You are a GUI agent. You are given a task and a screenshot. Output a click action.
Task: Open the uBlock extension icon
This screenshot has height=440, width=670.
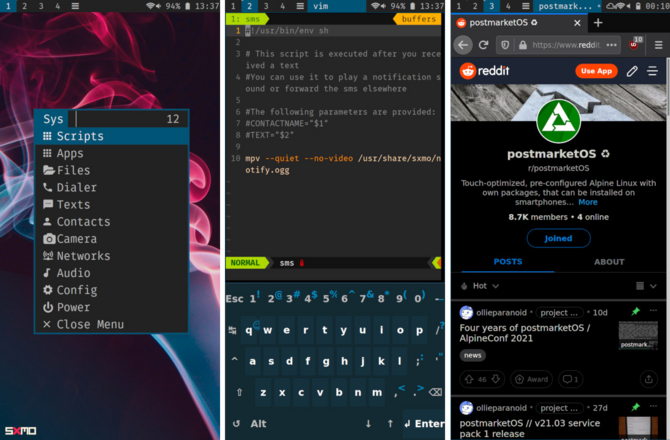tap(636, 45)
